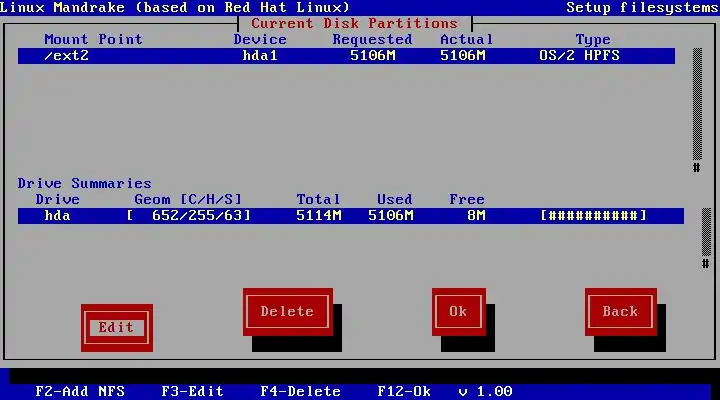Select the hda drive summary row
Viewport: 720px width, 400px height.
point(351,216)
